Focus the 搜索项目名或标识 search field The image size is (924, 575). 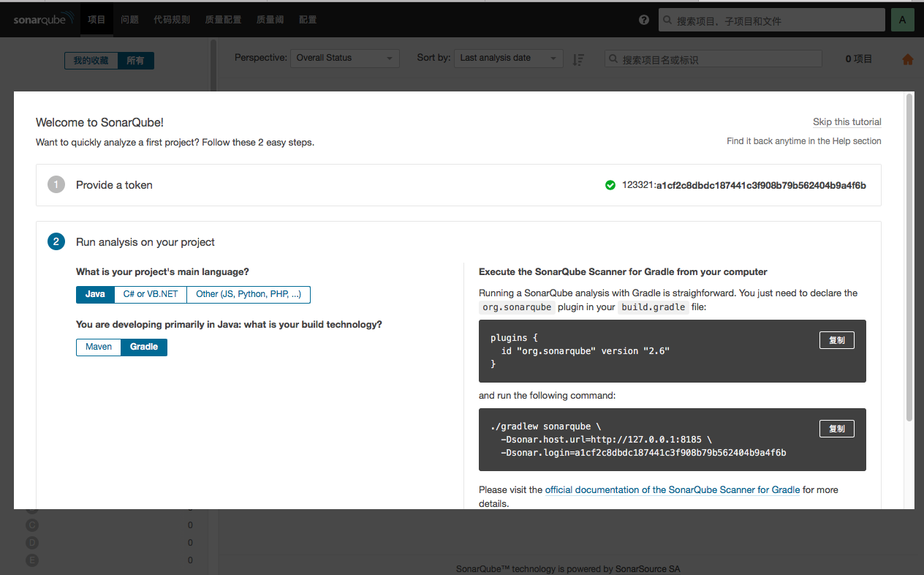pos(713,59)
